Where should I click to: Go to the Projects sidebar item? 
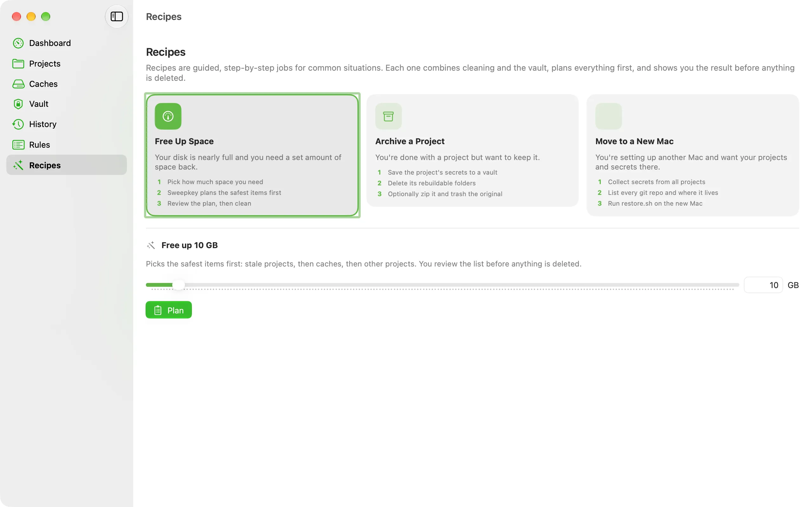pyautogui.click(x=66, y=64)
